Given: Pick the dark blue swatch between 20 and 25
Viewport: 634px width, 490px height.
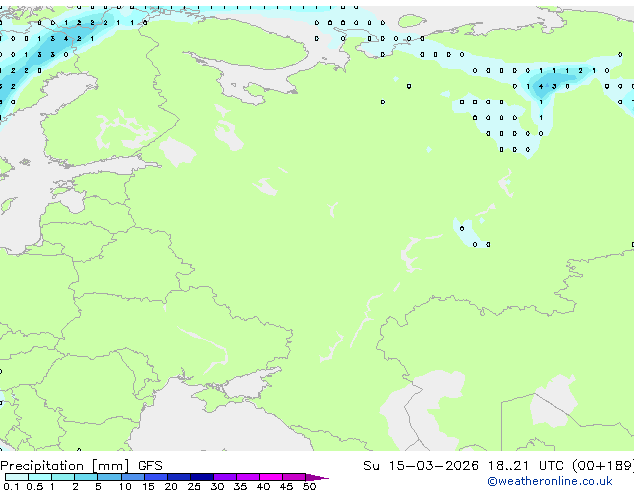Looking at the screenshot, I should click(x=179, y=477).
